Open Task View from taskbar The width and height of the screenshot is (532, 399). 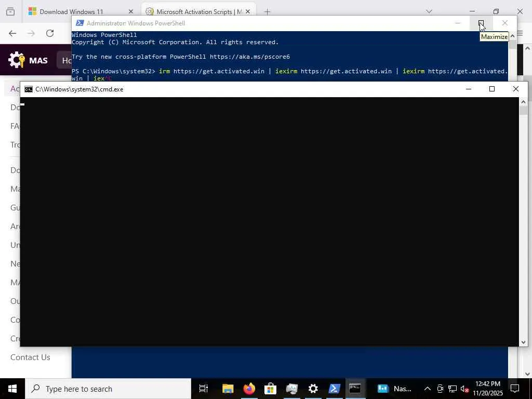coord(204,389)
